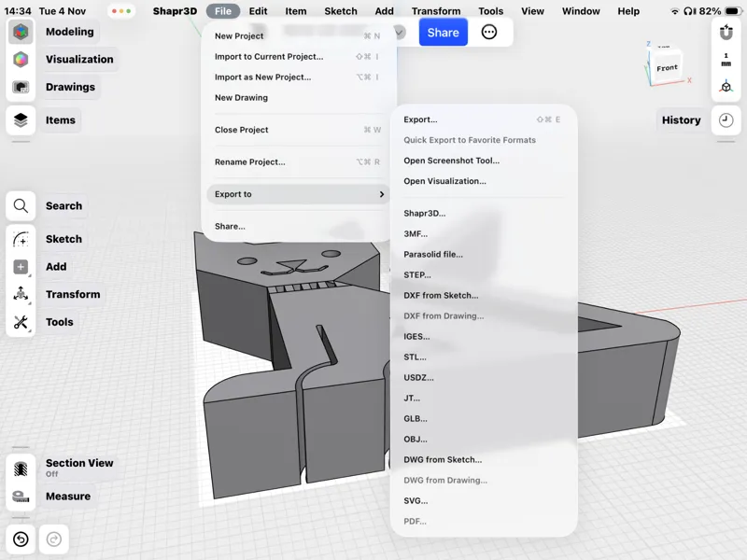Open the Window menu
This screenshot has width=747, height=560.
(x=581, y=11)
